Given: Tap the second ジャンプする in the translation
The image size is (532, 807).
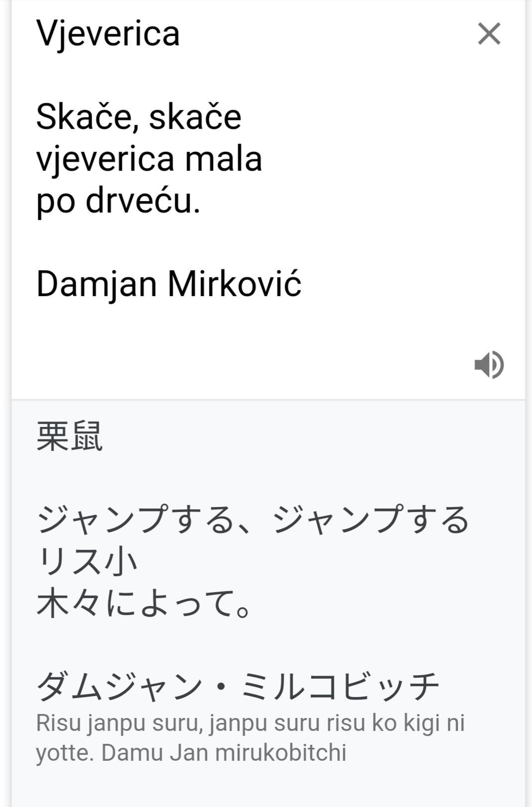Looking at the screenshot, I should click(x=371, y=519).
